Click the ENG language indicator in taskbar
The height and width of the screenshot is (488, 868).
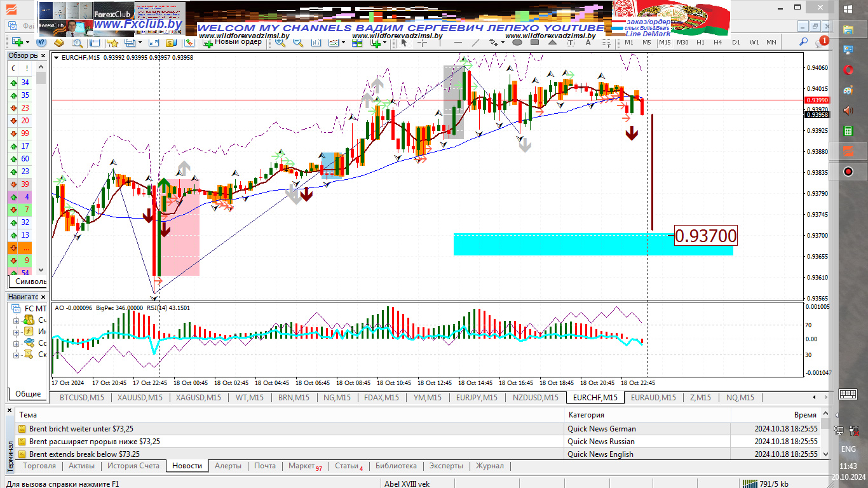848,449
